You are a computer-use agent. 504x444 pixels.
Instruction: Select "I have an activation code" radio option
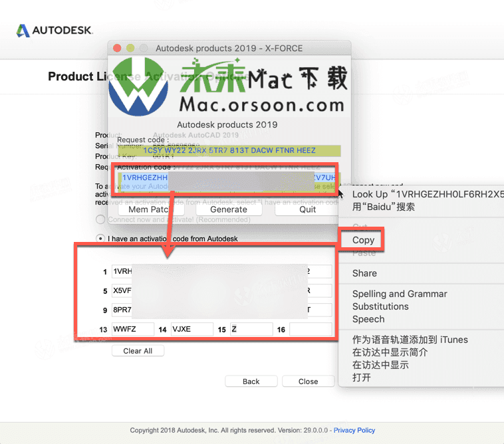(x=100, y=238)
